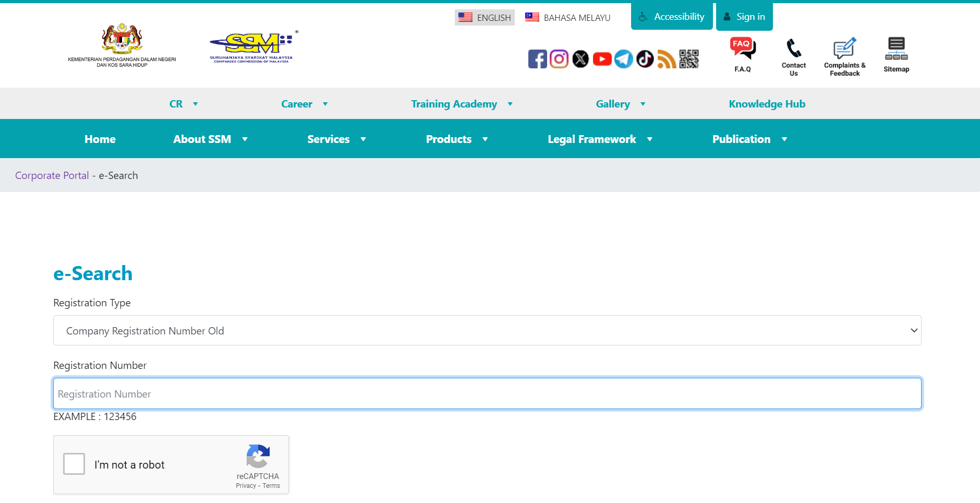Click the Contact Us phone icon
The width and height of the screenshot is (980, 503).
tap(794, 48)
